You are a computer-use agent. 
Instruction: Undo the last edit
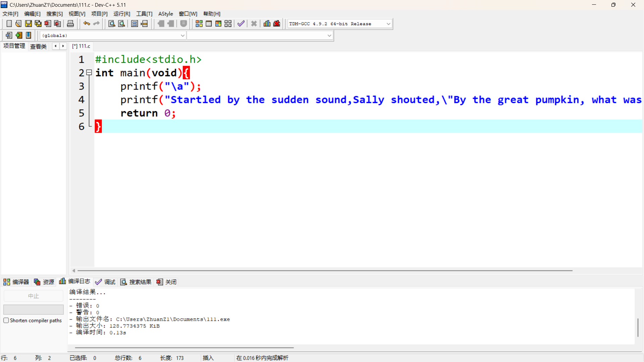(x=87, y=23)
